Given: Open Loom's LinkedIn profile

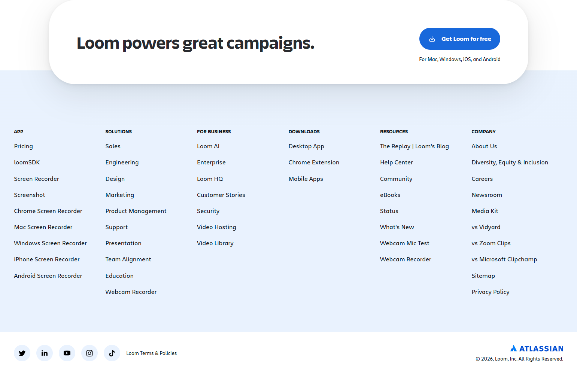Looking at the screenshot, I should tap(45, 353).
